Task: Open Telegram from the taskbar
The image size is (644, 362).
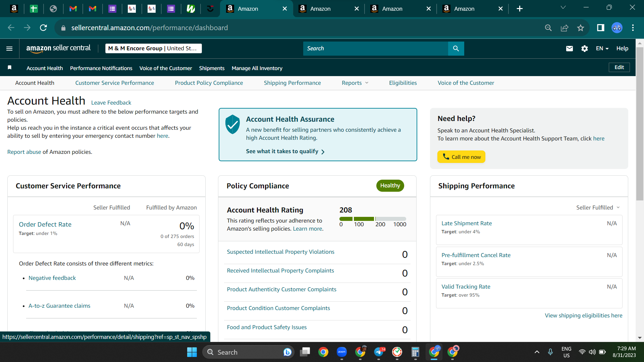Action: point(379,352)
